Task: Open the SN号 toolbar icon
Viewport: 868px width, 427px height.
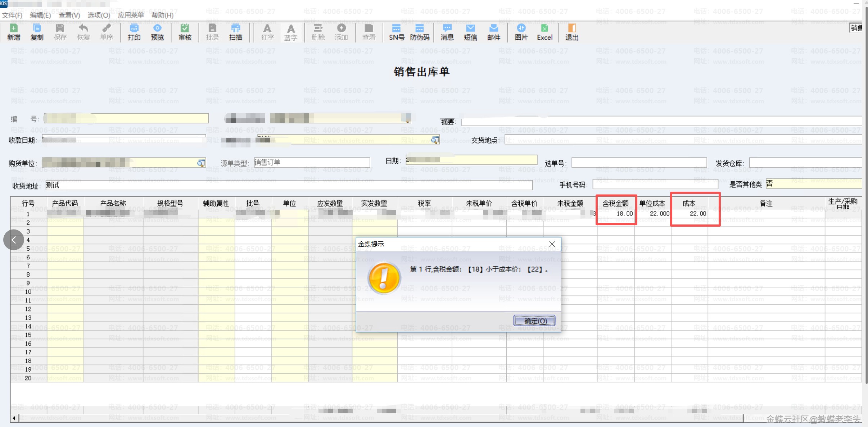Action: coord(397,32)
